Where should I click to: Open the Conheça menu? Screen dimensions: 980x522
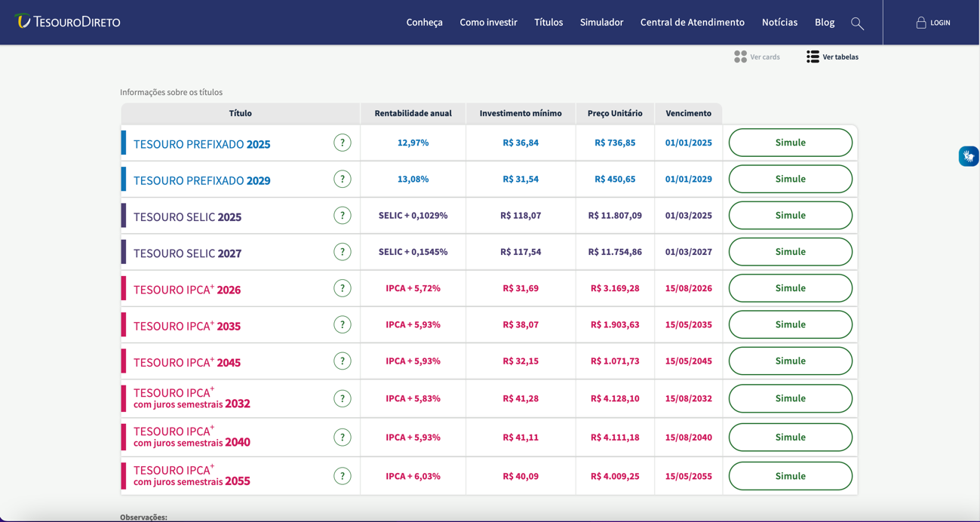coord(425,23)
